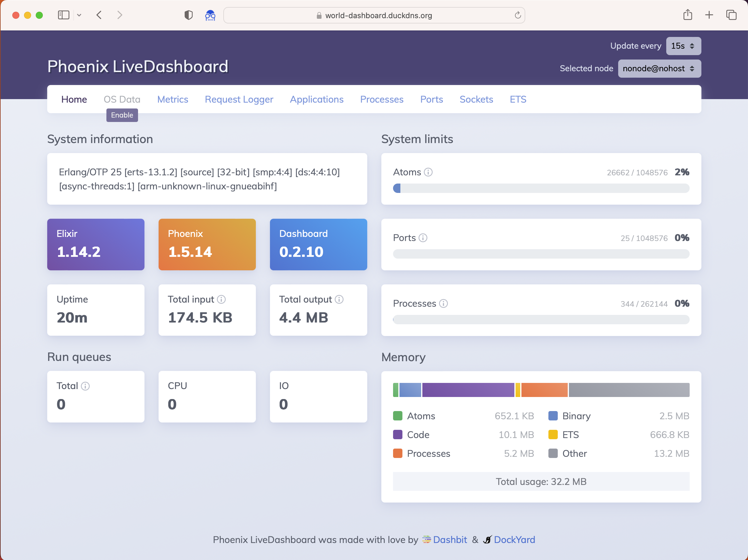Switch to the Metrics tab

click(x=172, y=99)
